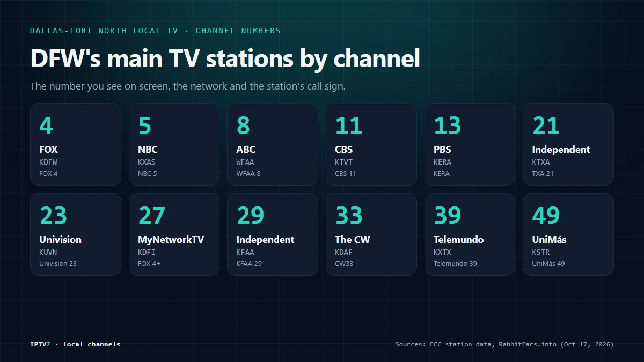Click the large channel number 23
Image resolution: width=644 pixels, height=362 pixels.
point(53,216)
